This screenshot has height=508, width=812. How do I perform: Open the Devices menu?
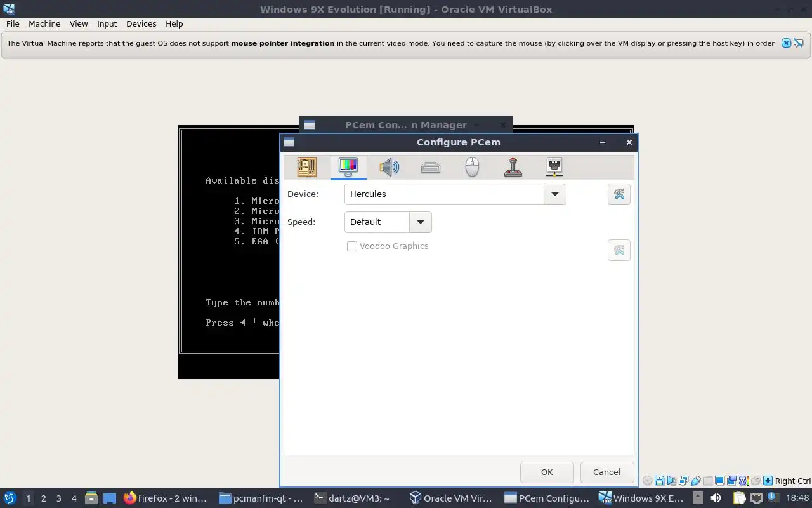pyautogui.click(x=141, y=23)
